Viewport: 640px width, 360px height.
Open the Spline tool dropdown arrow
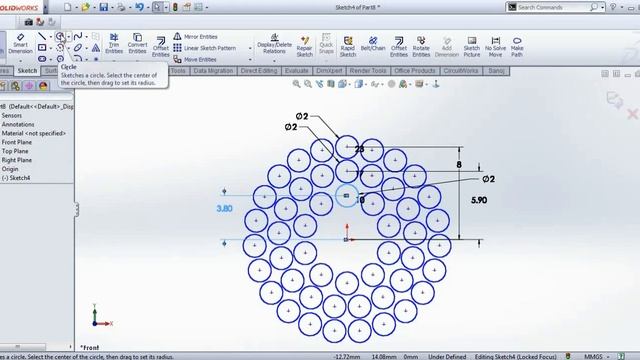87,37
